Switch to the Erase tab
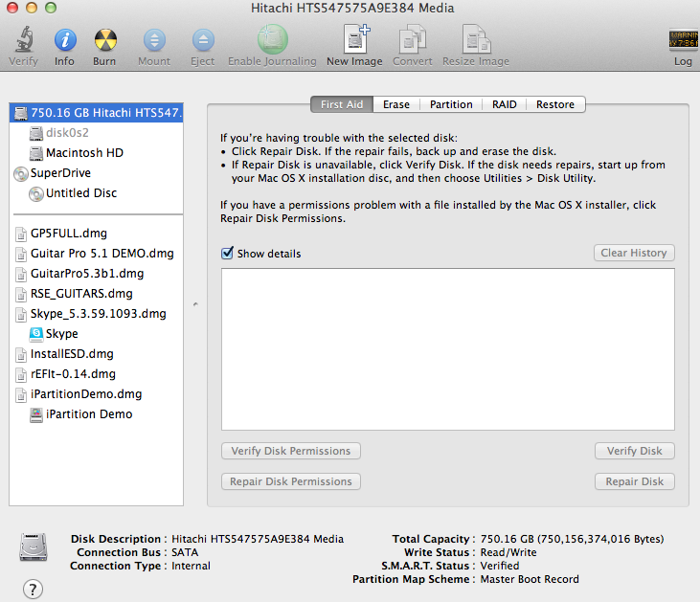 (396, 104)
